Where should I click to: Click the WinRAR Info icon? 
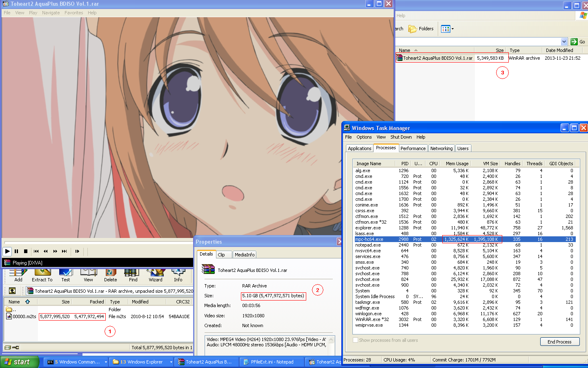(178, 275)
